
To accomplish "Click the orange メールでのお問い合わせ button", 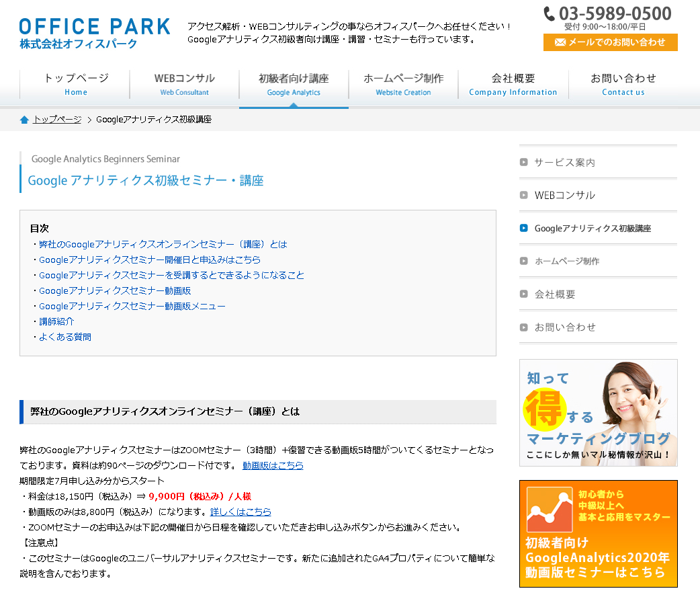I will pos(610,42).
